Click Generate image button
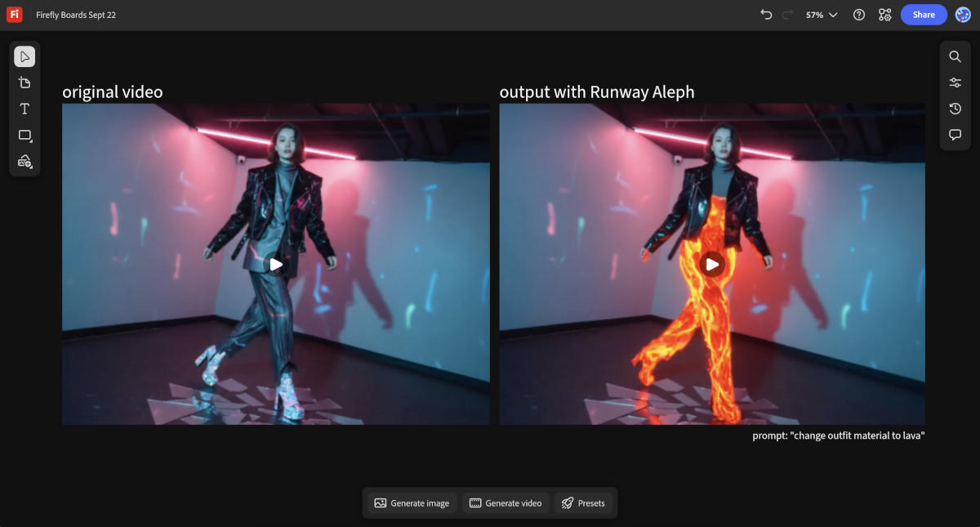This screenshot has height=527, width=980. (x=412, y=503)
